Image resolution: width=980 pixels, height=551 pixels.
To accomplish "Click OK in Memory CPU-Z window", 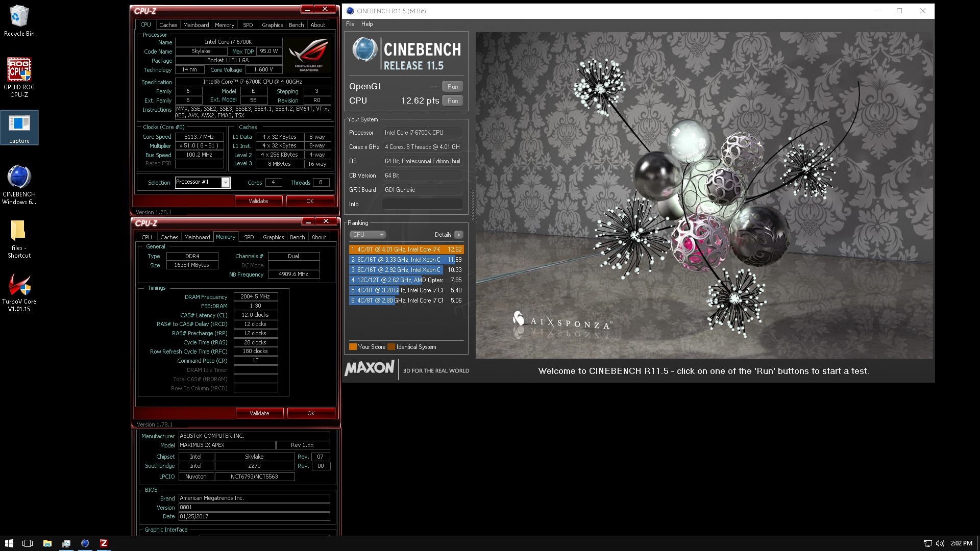I will point(311,413).
